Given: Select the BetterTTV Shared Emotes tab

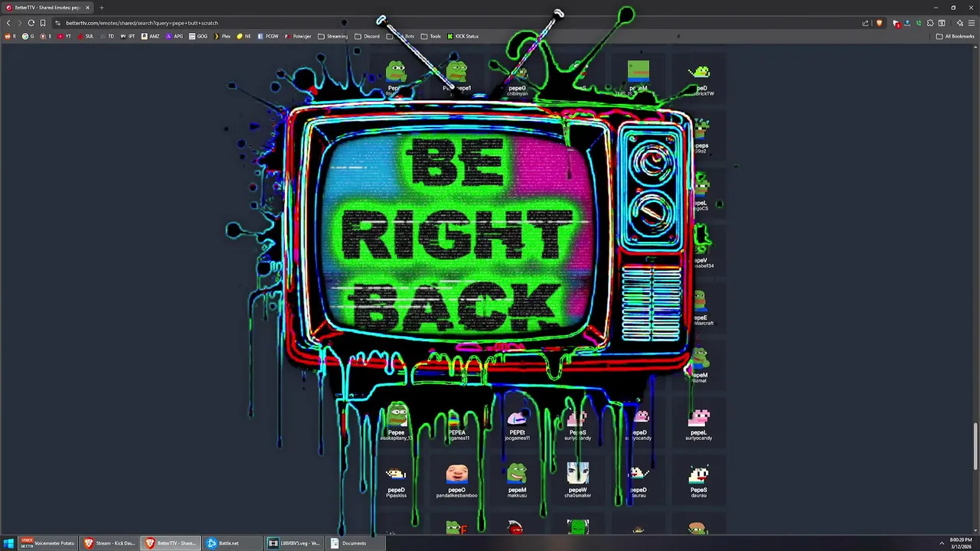Looking at the screenshot, I should click(x=48, y=8).
